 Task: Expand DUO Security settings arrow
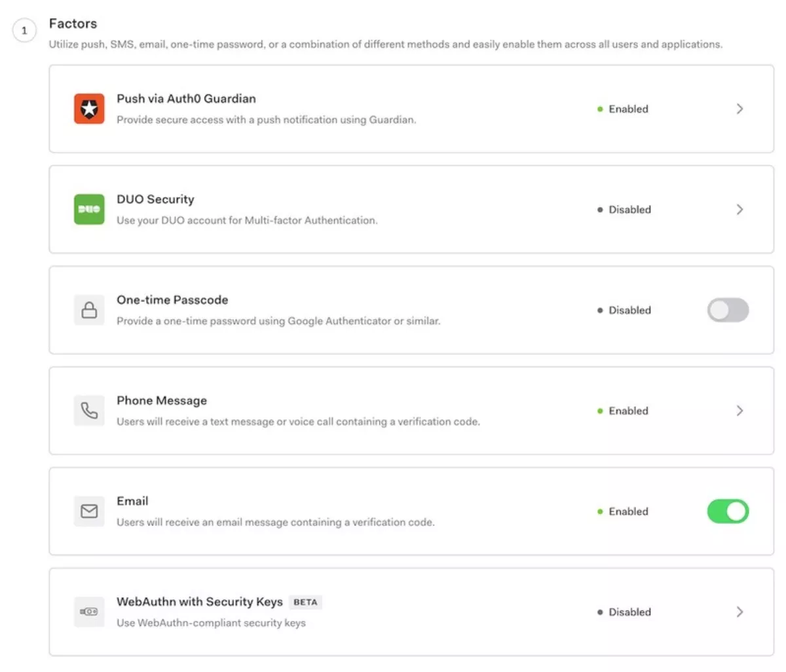[x=739, y=210]
